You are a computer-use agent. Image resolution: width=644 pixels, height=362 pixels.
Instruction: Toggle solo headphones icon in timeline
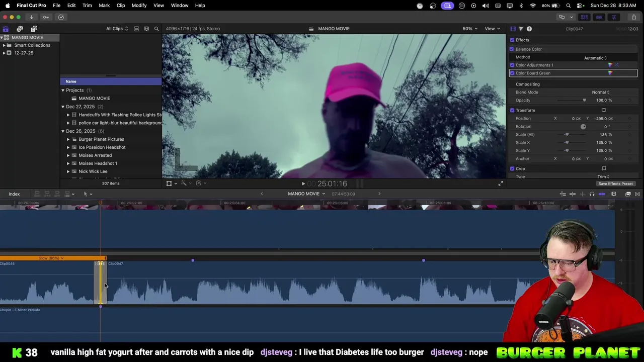click(x=592, y=194)
